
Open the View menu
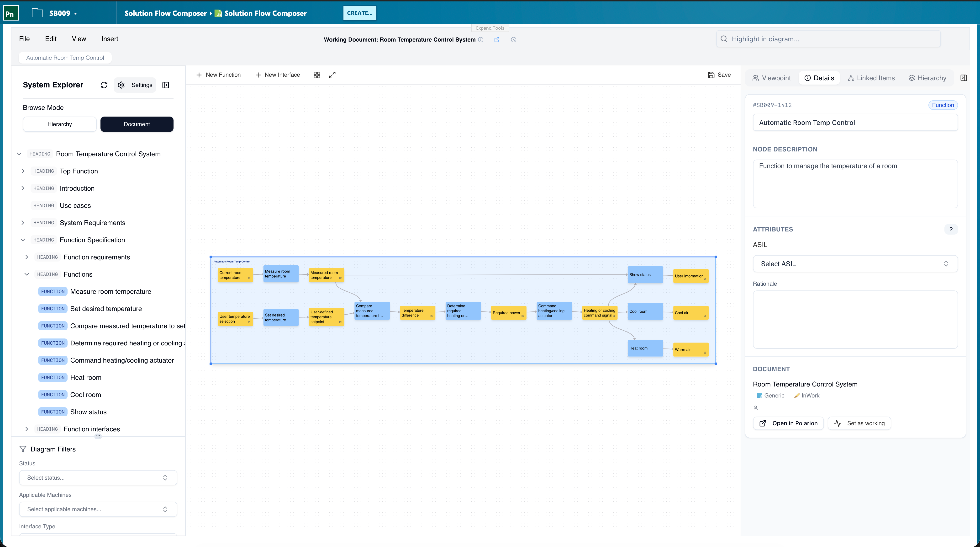[x=79, y=39]
